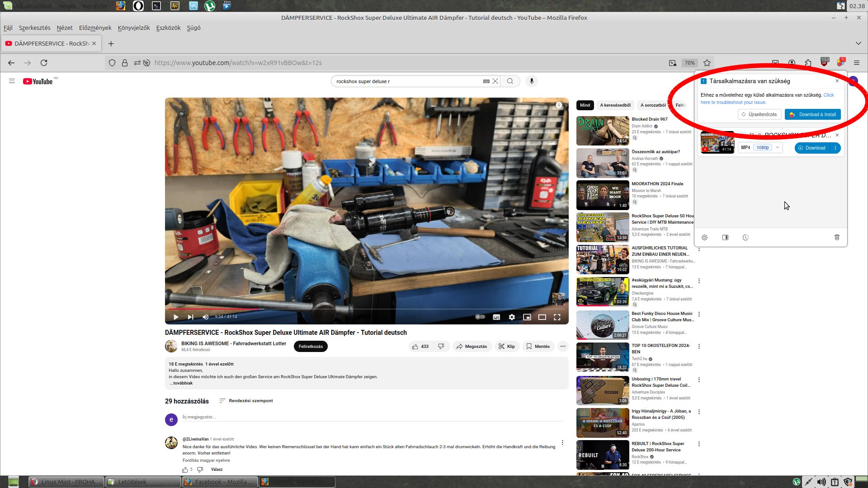The image size is (868, 488).
Task: Play the video
Action: click(176, 317)
